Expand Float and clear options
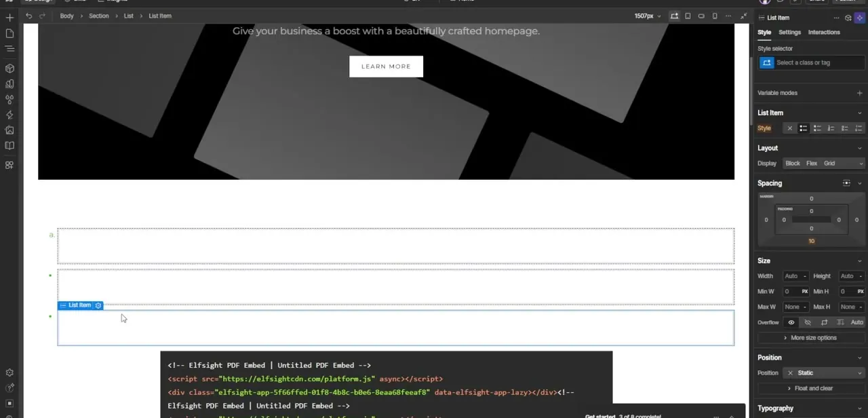This screenshot has height=418, width=868. pos(810,389)
